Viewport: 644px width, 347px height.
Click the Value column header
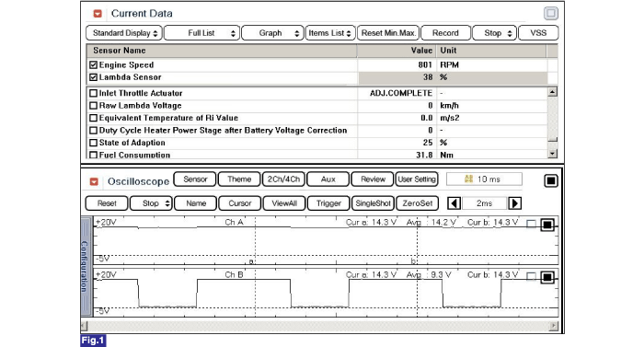(x=397, y=51)
